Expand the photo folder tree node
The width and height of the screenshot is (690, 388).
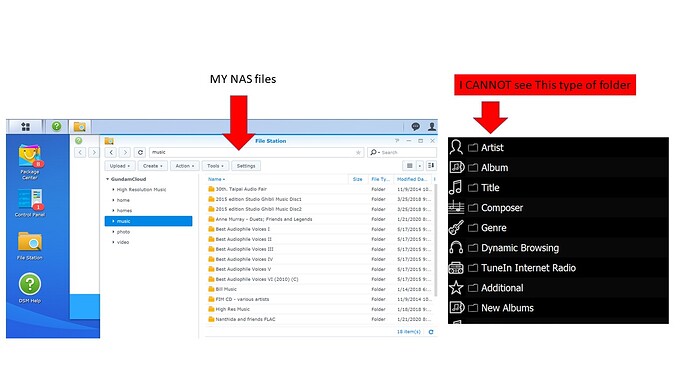(113, 232)
